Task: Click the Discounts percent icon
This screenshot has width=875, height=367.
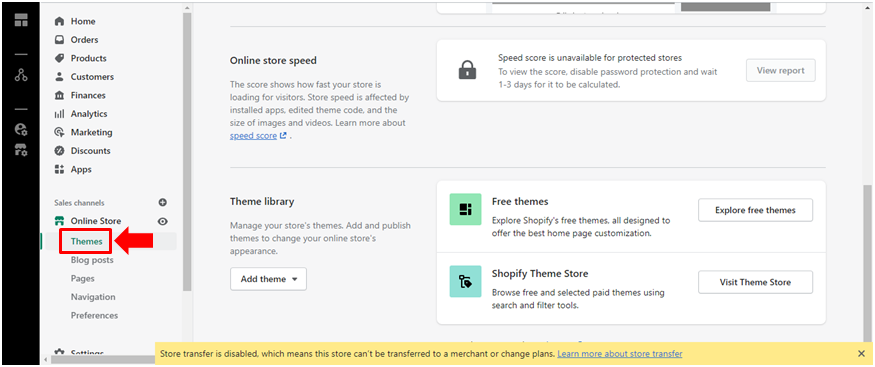Action: [x=59, y=151]
